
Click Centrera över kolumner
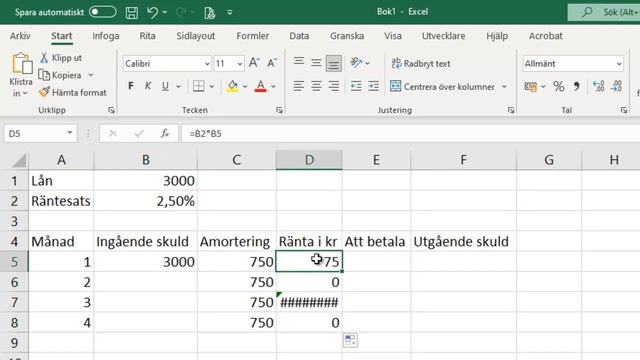[442, 87]
